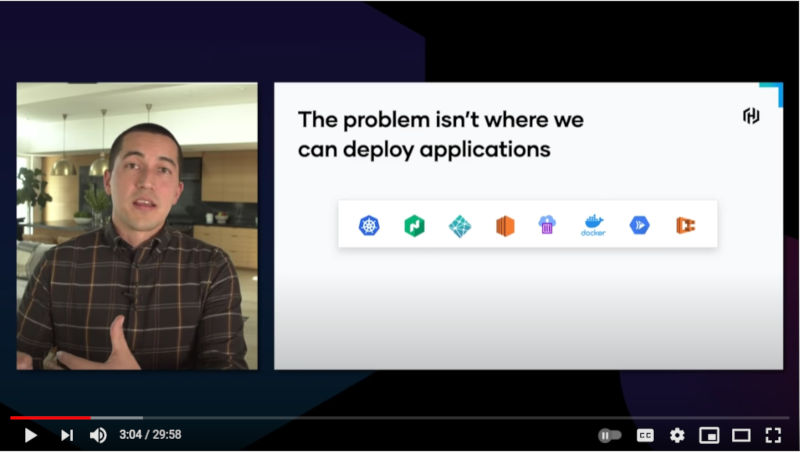Click the HashiCorp logo on slide
Screen dimensions: 800x452
pos(751,116)
